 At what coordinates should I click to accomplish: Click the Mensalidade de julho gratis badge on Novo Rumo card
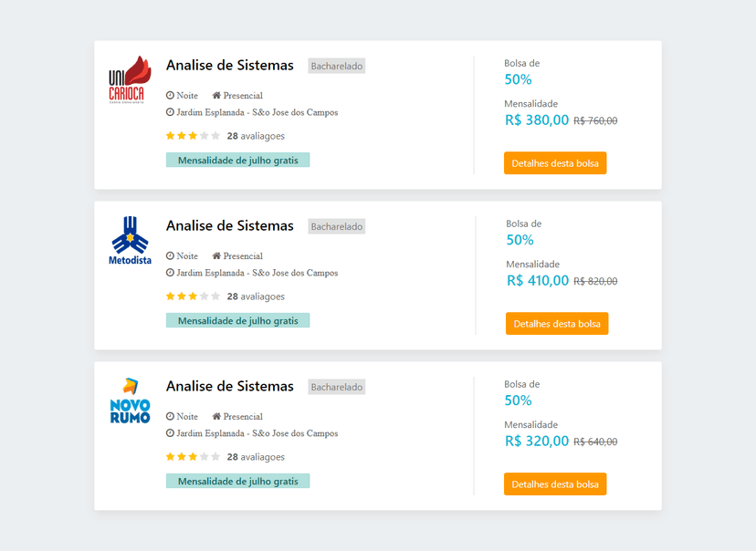(x=237, y=481)
